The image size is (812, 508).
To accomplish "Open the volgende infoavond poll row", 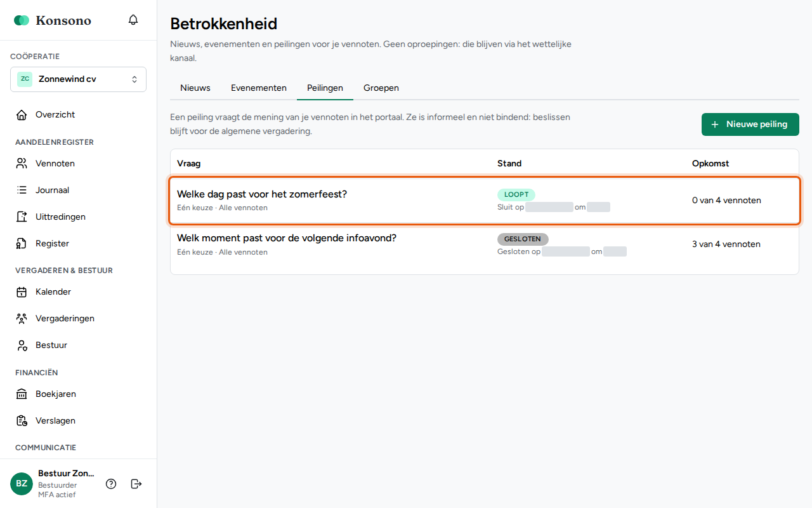I will pyautogui.click(x=485, y=244).
